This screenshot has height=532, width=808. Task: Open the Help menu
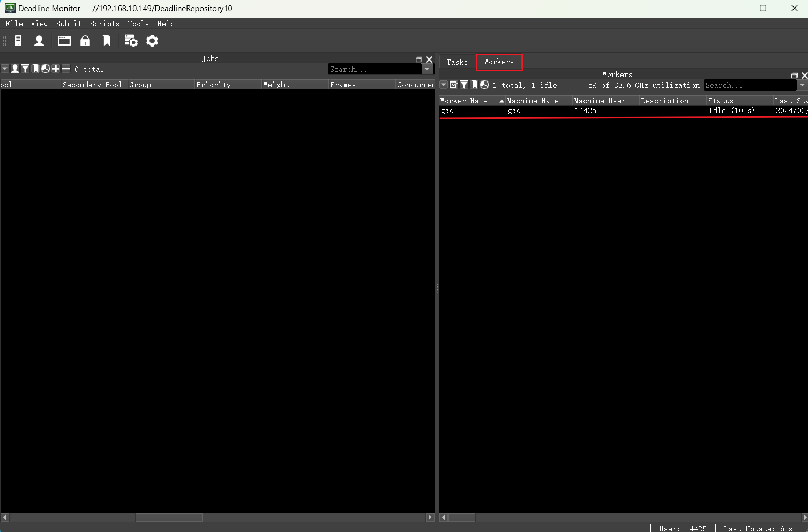pyautogui.click(x=166, y=24)
